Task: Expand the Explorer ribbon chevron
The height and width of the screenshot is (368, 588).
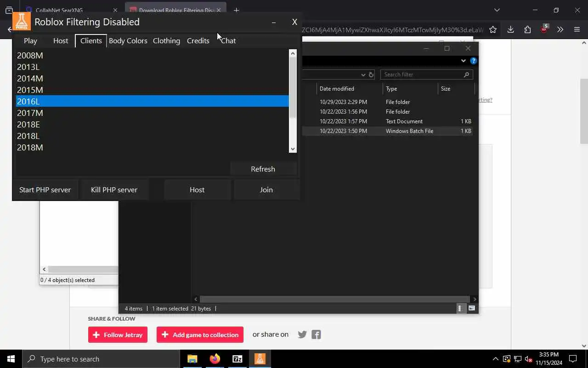Action: pos(463,61)
